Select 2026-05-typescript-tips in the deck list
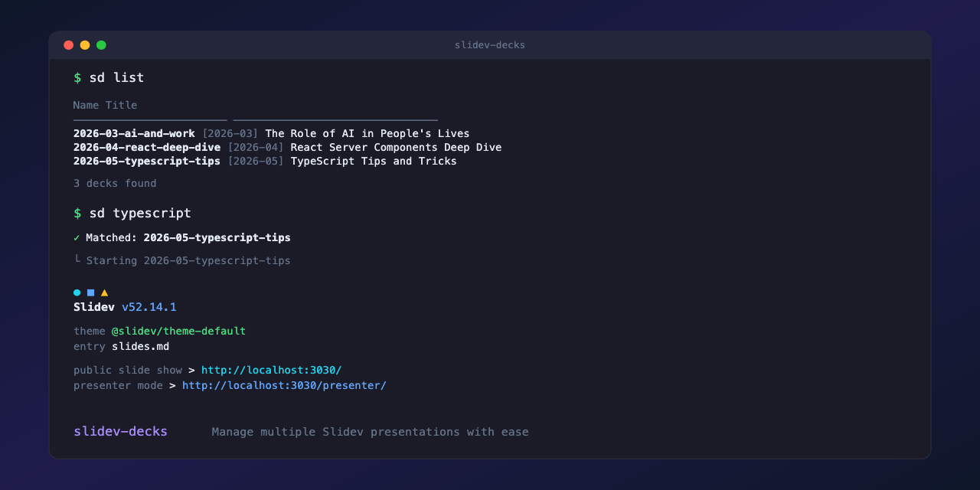The width and height of the screenshot is (980, 490). click(x=147, y=161)
